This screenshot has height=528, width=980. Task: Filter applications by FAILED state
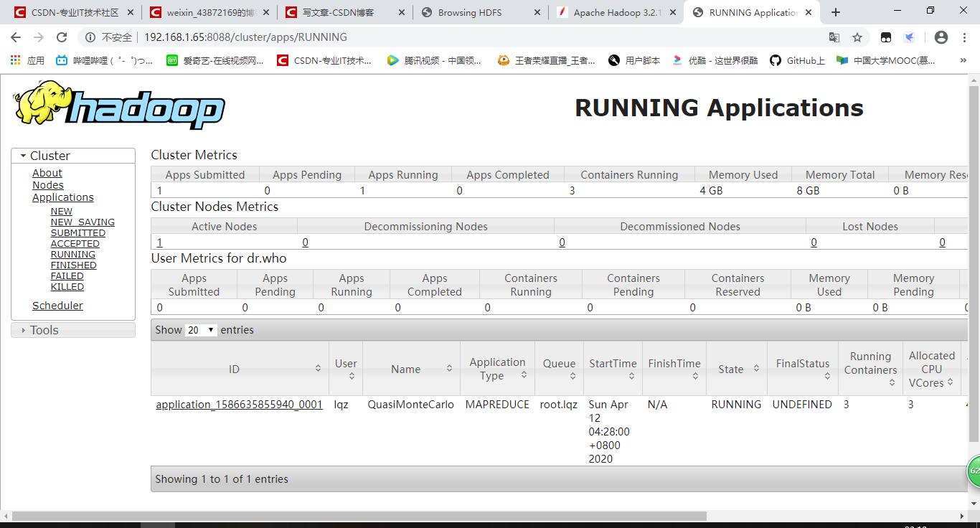67,276
